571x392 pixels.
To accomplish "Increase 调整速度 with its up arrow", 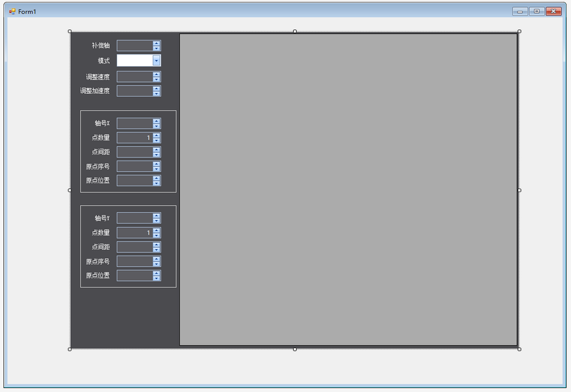I will click(156, 74).
